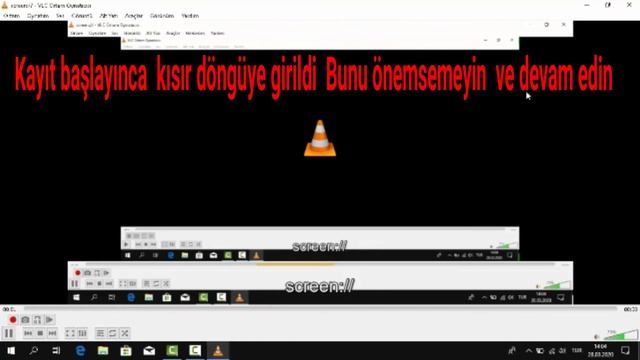Switch to VLC on the taskbar
Image resolution: width=640 pixels, height=360 pixels.
(x=218, y=351)
